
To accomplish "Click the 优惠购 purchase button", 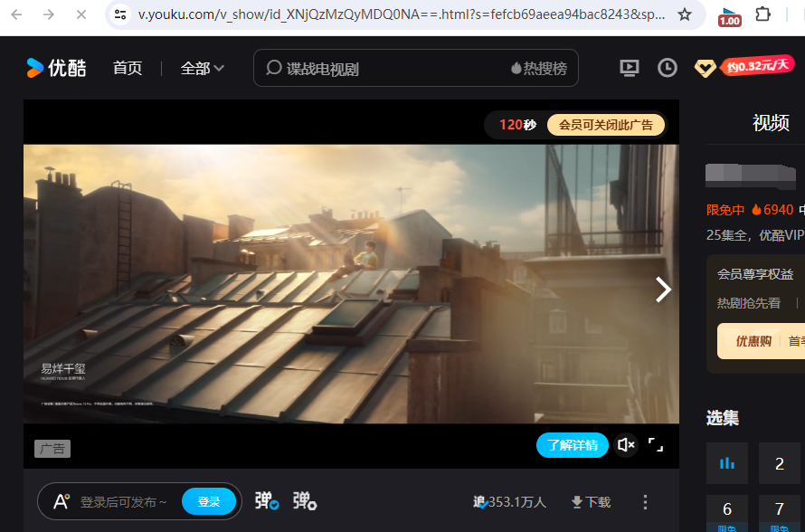I will click(753, 341).
